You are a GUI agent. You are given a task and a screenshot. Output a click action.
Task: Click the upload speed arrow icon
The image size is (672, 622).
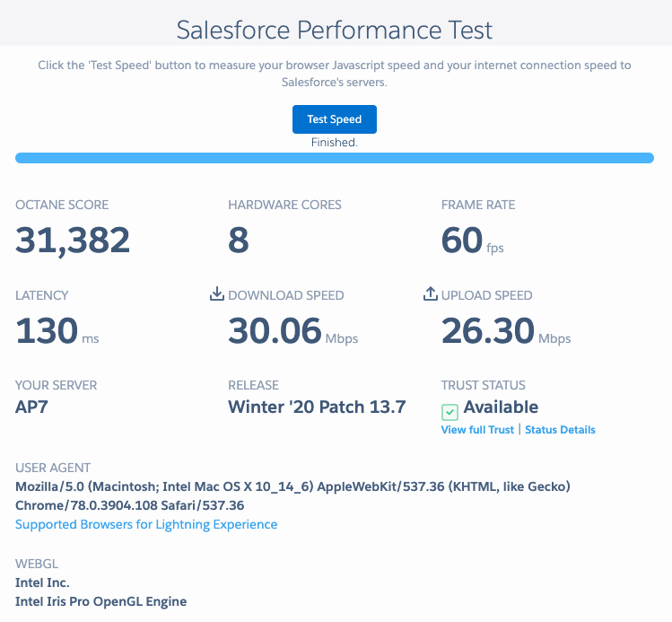(430, 294)
